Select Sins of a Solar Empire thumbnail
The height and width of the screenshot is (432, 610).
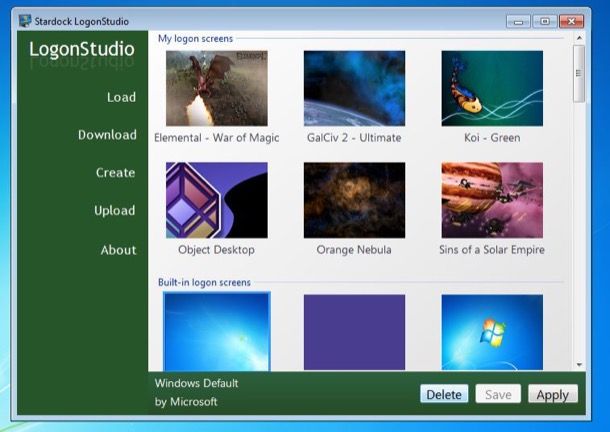coord(492,200)
